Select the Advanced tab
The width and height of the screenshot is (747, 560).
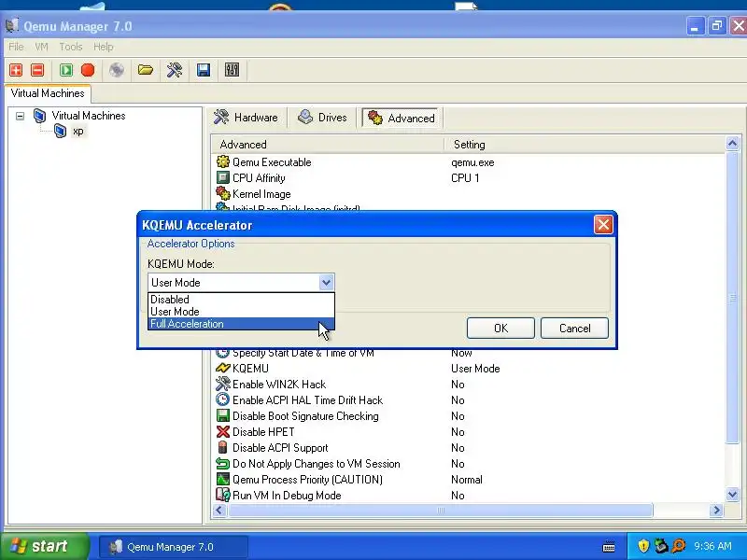click(402, 119)
